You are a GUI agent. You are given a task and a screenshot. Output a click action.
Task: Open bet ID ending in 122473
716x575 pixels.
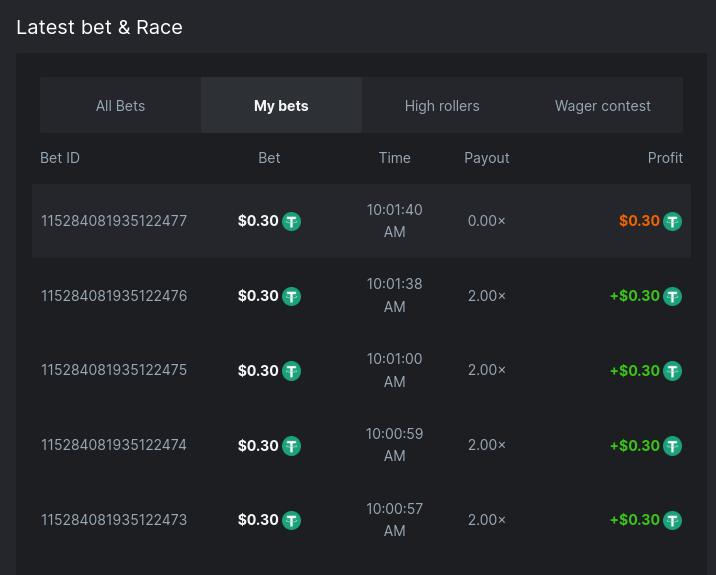pyautogui.click(x=114, y=520)
